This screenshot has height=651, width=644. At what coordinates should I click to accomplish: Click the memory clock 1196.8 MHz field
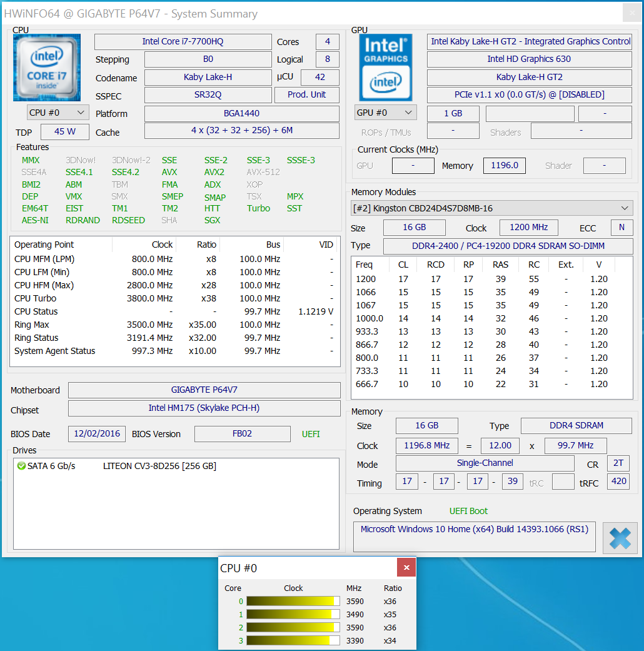coord(427,445)
